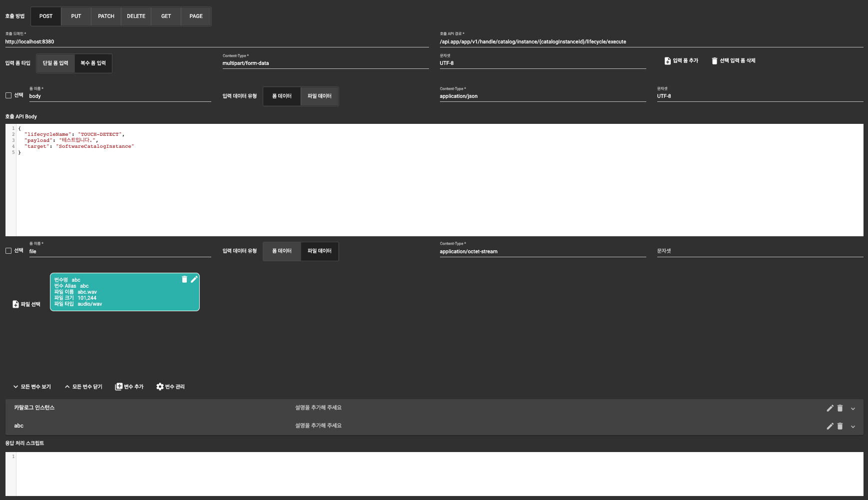The height and width of the screenshot is (500, 868).
Task: Choose the PATCH method tab
Action: pyautogui.click(x=106, y=16)
